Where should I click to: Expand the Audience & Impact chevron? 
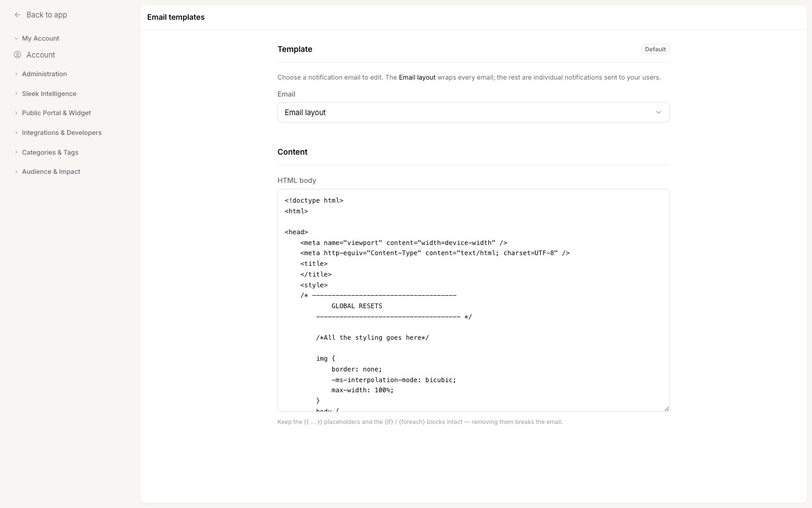point(16,172)
